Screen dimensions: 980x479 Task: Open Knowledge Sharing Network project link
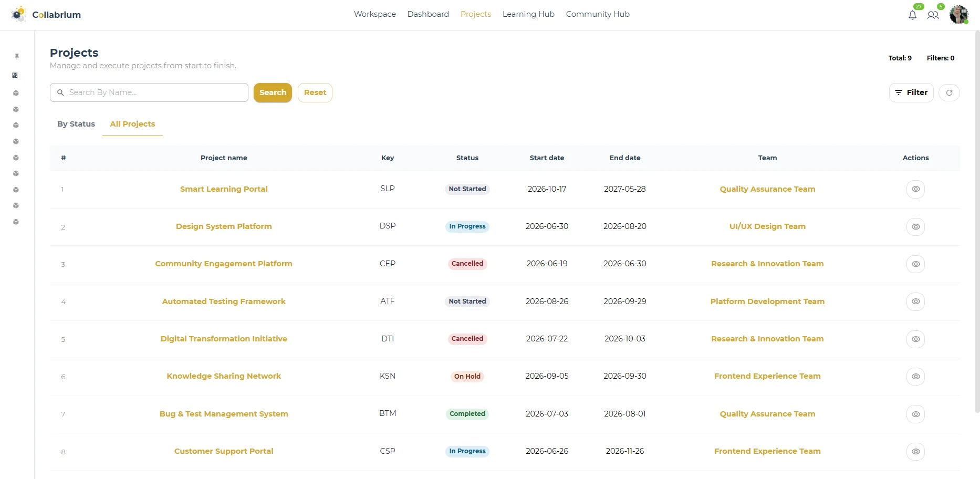(x=224, y=376)
